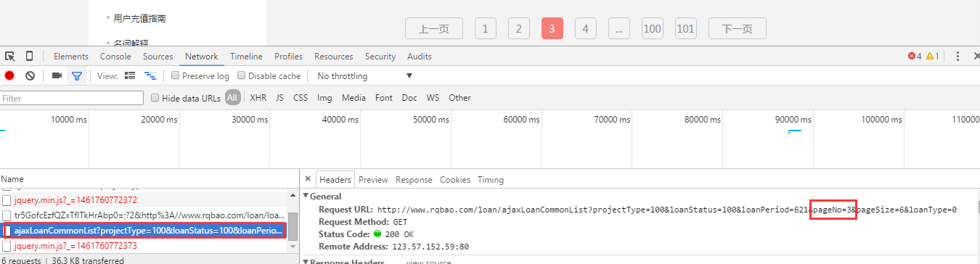Select the All filter type

pyautogui.click(x=232, y=98)
